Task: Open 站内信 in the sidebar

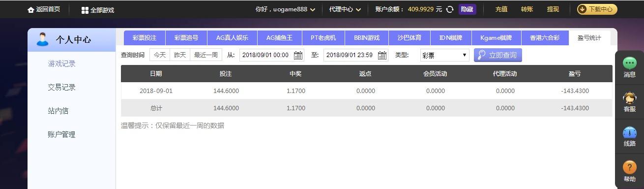Action: tap(58, 111)
